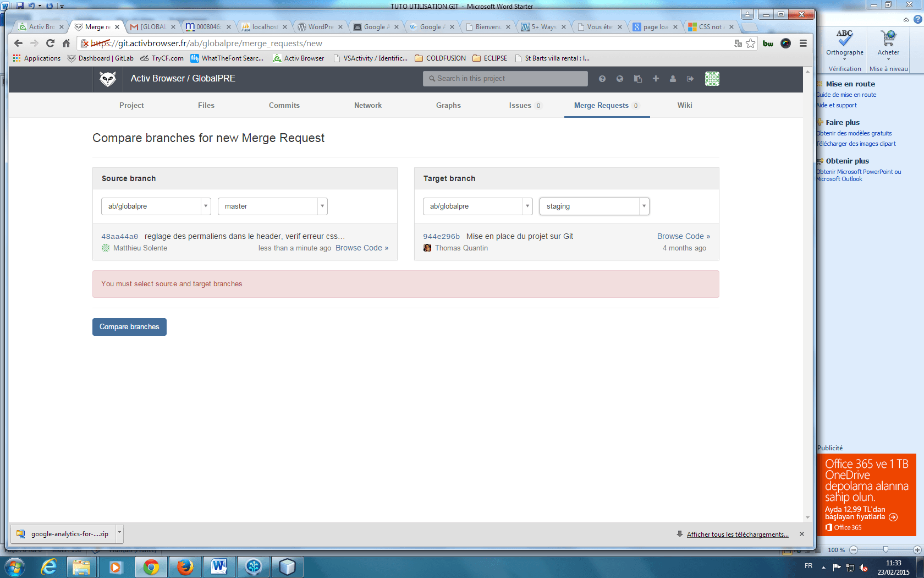Click the snippets icon in header
Viewport: 924px width, 578px height.
point(637,79)
